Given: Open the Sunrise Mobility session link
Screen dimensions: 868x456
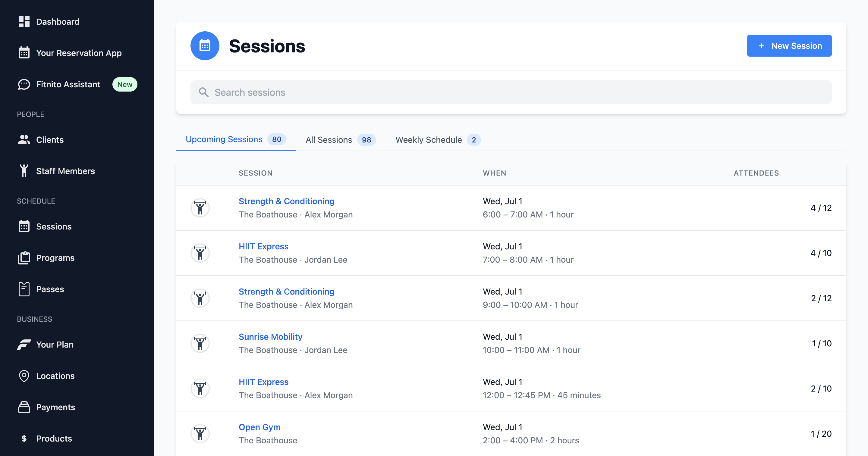Looking at the screenshot, I should [271, 336].
